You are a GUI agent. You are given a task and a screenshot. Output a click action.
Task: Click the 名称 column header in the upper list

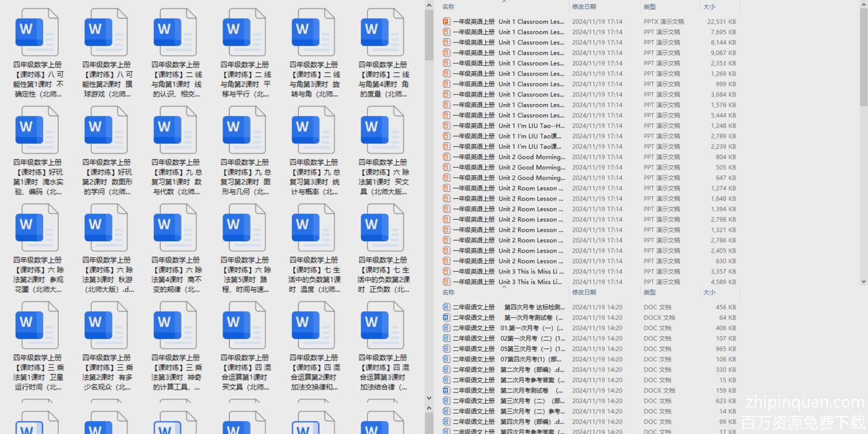[x=448, y=7]
